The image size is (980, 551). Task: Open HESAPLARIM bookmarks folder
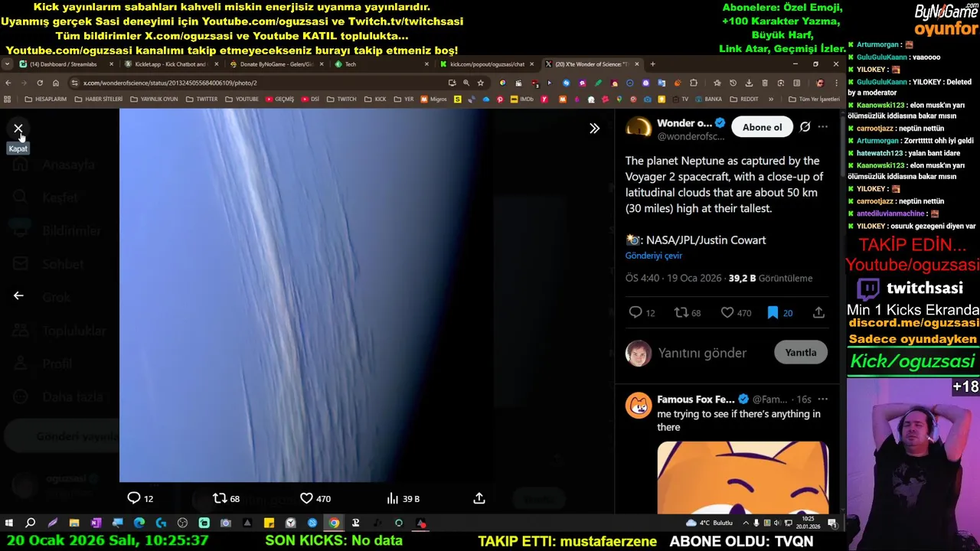[x=45, y=99]
